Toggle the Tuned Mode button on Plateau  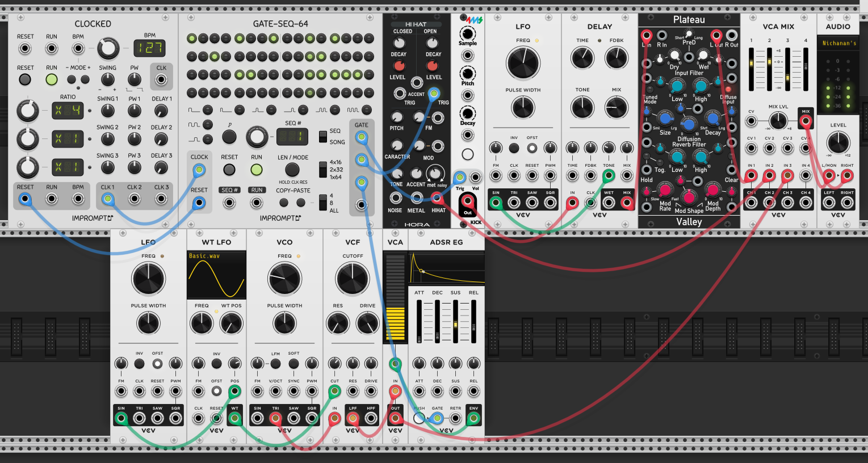651,89
